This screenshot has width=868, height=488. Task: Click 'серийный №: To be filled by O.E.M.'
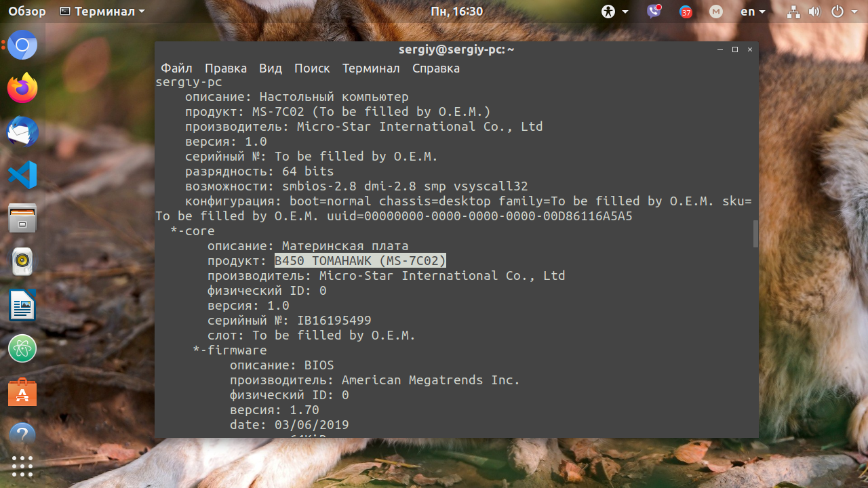(312, 157)
